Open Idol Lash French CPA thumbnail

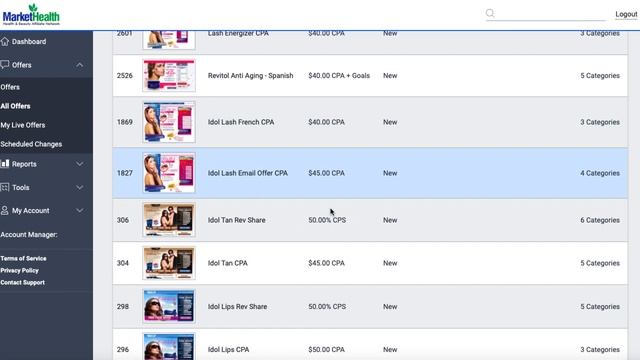(169, 122)
